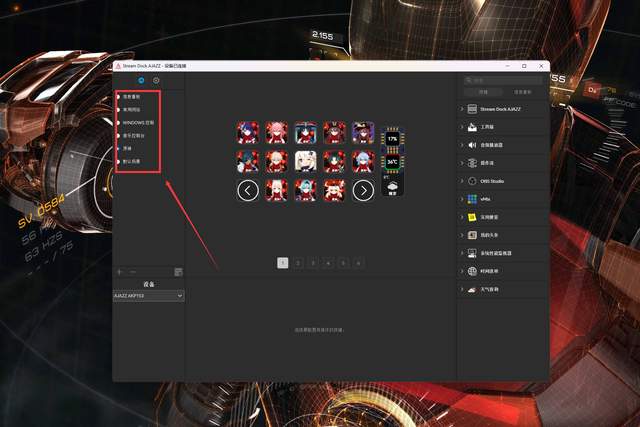Viewport: 640px width, 427px height.
Task: Expand the Stream Dock AJAZZ category
Action: (x=462, y=109)
